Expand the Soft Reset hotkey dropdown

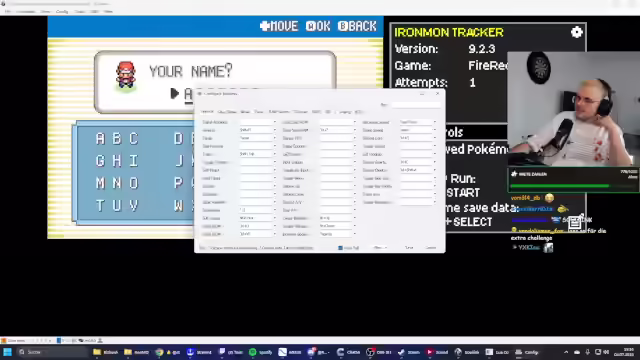tap(274, 170)
